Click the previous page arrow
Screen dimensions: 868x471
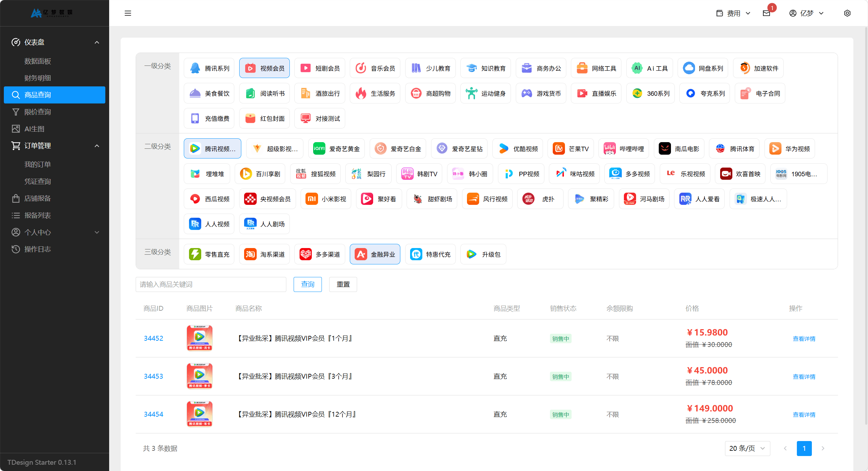point(785,448)
